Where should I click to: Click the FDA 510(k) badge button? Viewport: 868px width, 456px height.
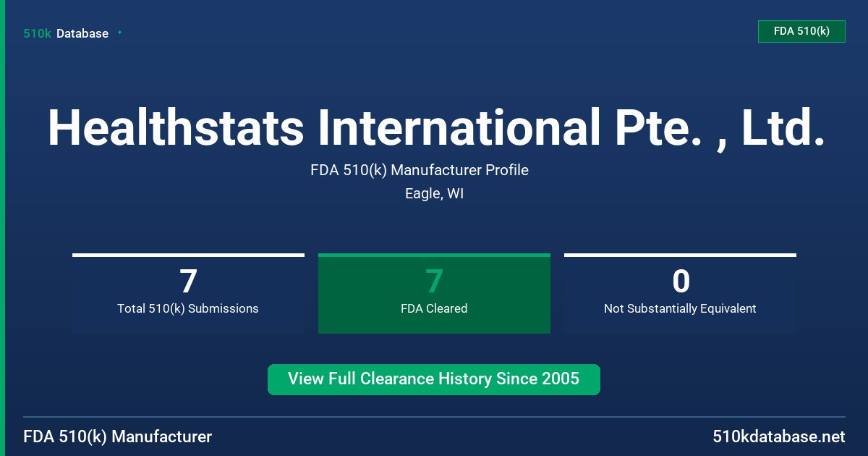pos(801,31)
